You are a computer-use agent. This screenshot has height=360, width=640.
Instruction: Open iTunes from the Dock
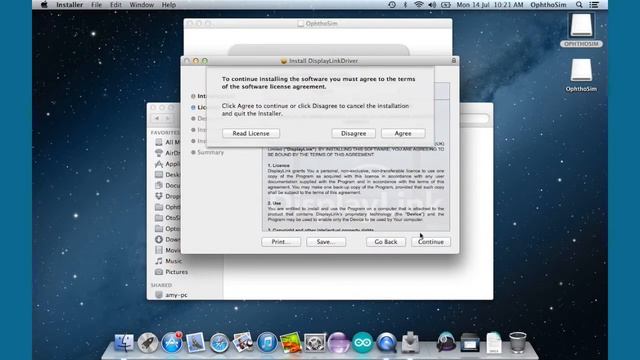point(267,342)
